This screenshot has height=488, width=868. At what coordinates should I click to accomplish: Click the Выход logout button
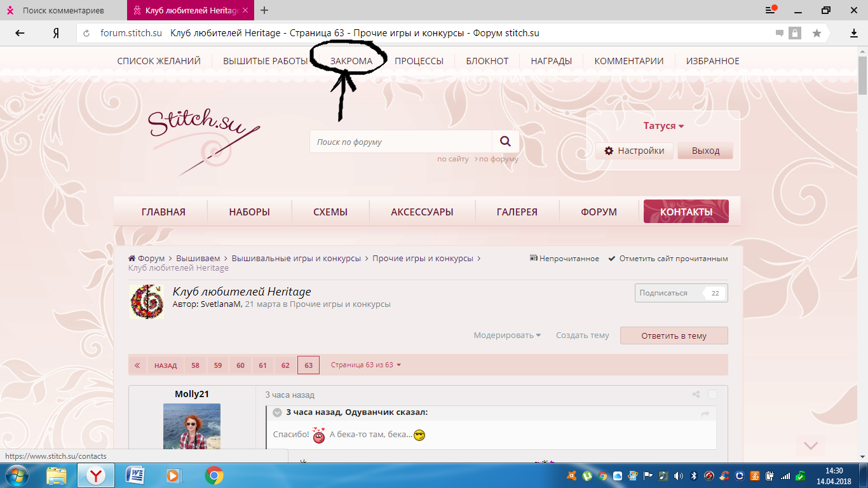pos(705,151)
